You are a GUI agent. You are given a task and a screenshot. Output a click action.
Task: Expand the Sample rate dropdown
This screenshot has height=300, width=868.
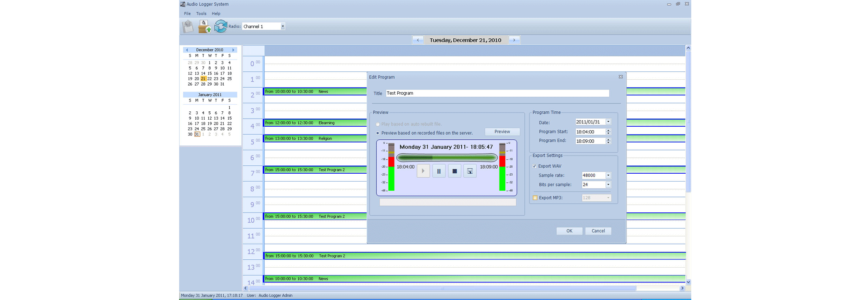tap(608, 175)
